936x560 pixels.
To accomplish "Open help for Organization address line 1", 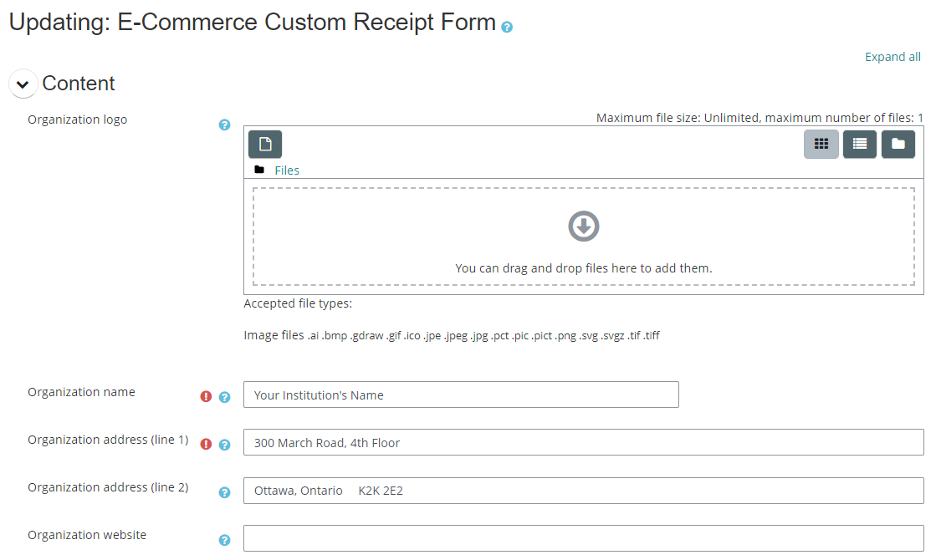I will (x=224, y=445).
